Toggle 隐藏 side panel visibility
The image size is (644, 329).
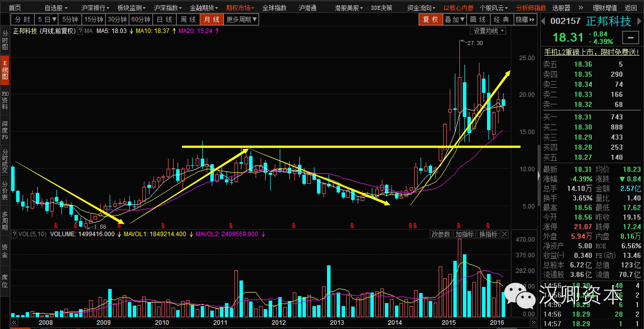click(x=525, y=20)
